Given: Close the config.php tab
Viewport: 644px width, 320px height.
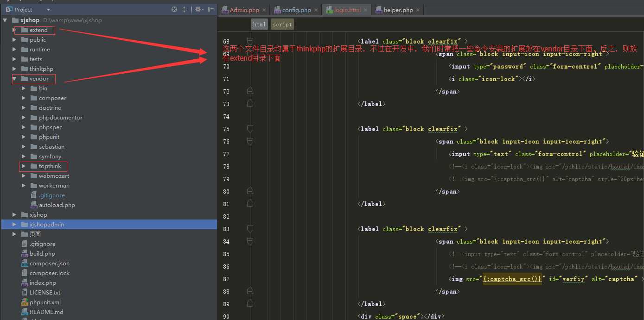Looking at the screenshot, I should [316, 10].
